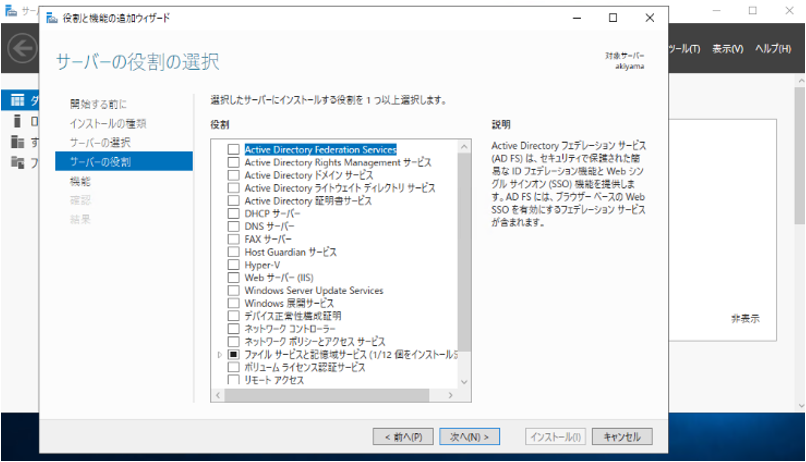Enable the DNS サーバー role
This screenshot has width=806, height=462.
click(x=233, y=227)
